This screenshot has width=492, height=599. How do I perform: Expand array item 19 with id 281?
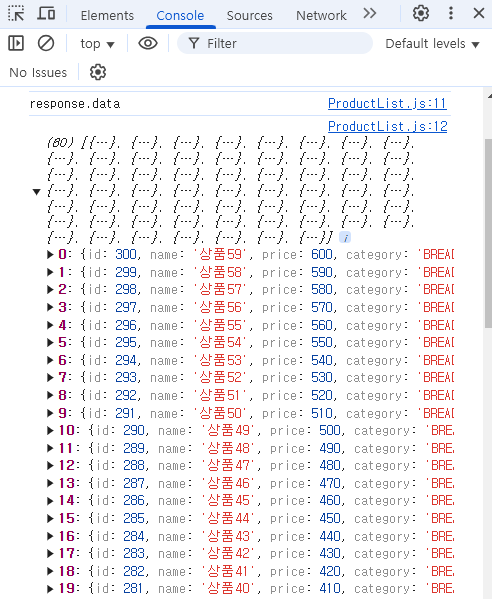tap(50, 589)
